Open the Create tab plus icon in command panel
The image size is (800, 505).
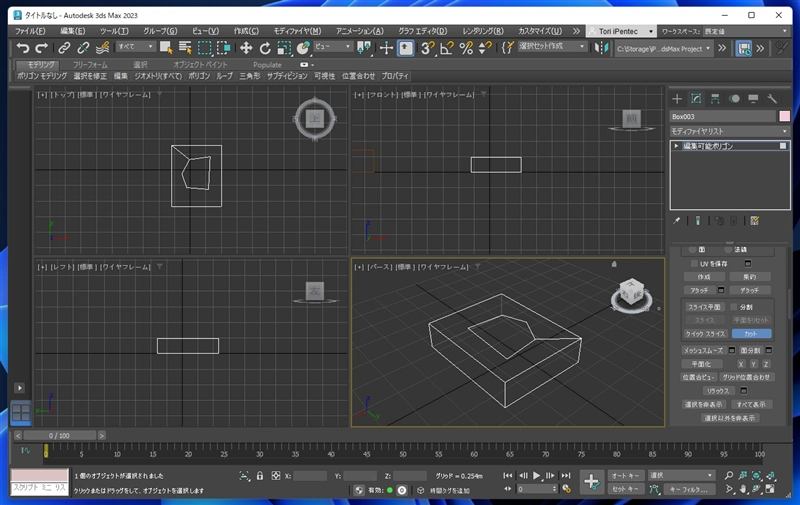point(677,98)
